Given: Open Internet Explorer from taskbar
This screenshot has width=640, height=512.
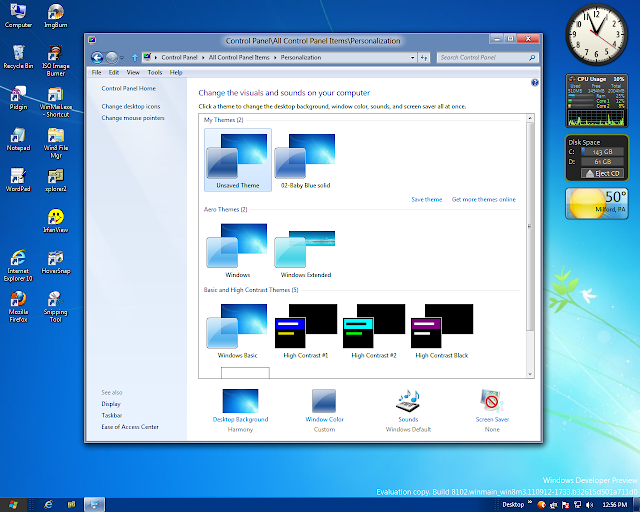Looking at the screenshot, I should pyautogui.click(x=48, y=505).
